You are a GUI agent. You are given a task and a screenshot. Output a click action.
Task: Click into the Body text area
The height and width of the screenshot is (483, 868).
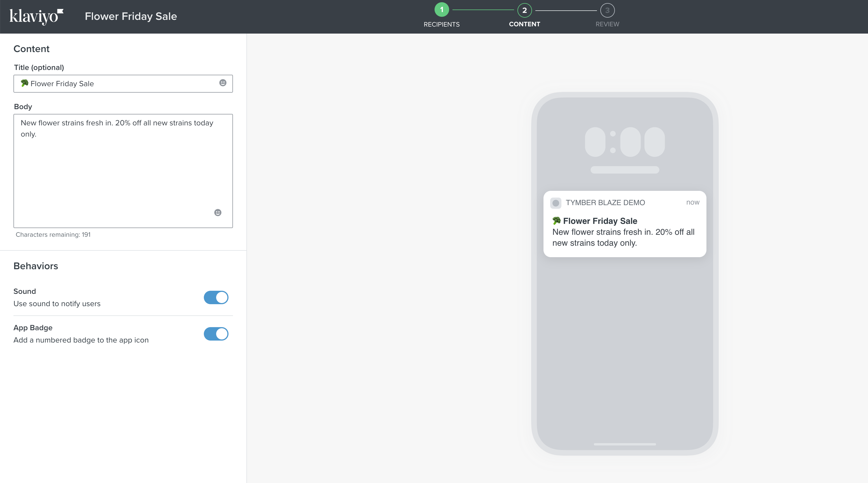(x=123, y=171)
